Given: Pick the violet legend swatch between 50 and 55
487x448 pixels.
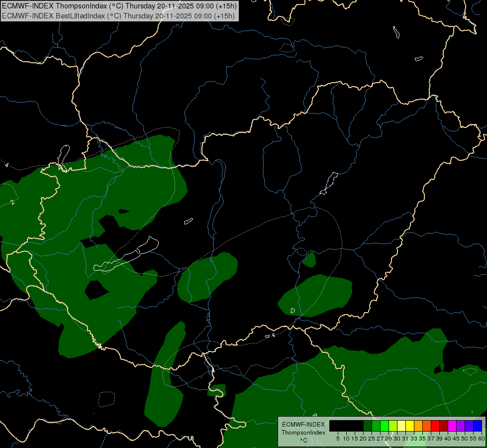Looking at the screenshot, I should point(469,426).
